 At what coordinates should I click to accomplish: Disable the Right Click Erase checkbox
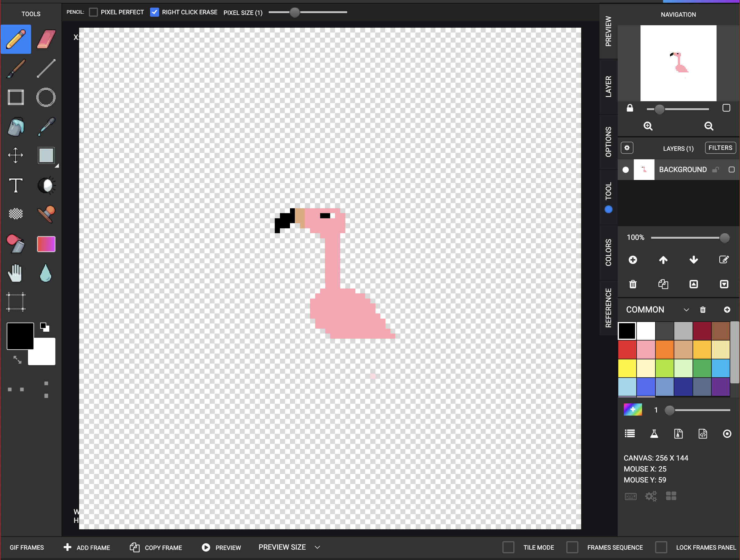tap(154, 12)
